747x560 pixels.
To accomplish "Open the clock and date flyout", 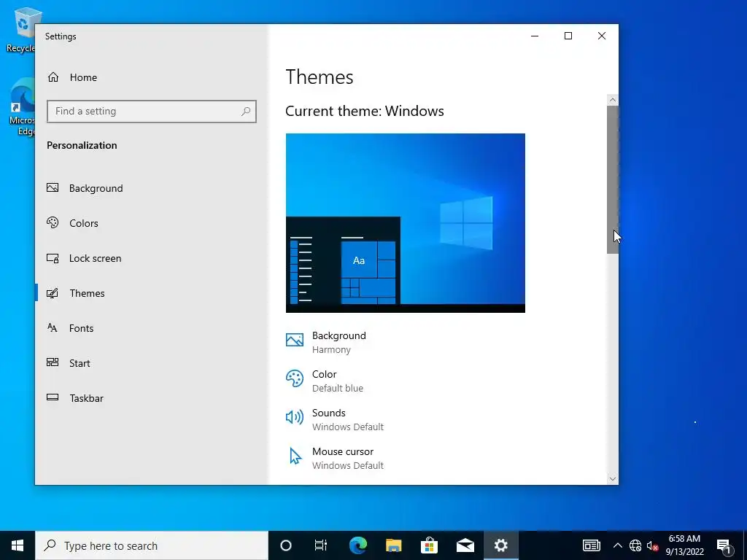I will point(684,545).
